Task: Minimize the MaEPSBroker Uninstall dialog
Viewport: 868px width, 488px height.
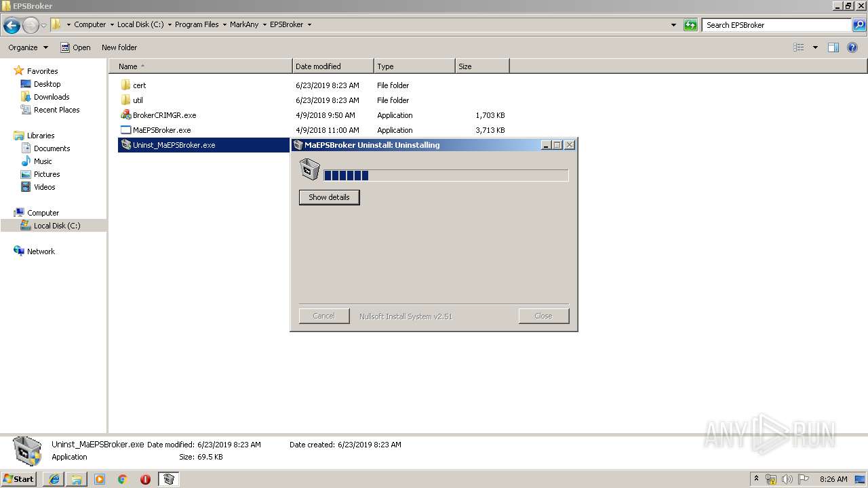Action: [546, 145]
